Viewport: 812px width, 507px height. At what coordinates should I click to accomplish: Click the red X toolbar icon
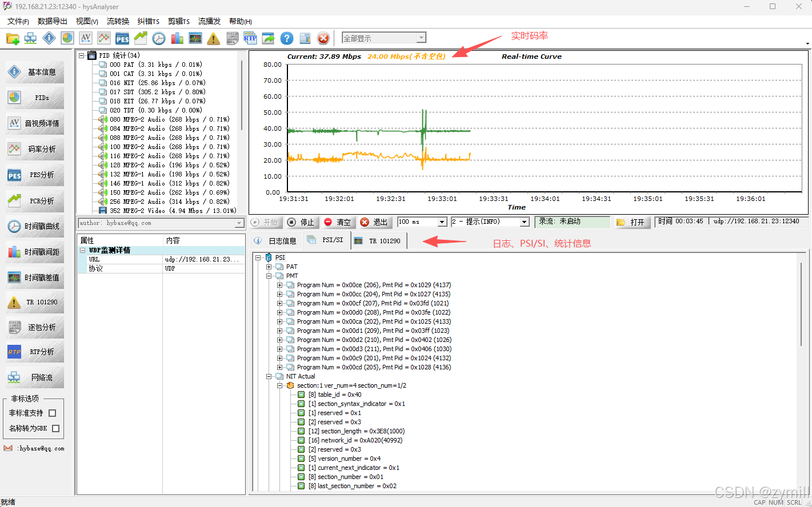(x=323, y=38)
